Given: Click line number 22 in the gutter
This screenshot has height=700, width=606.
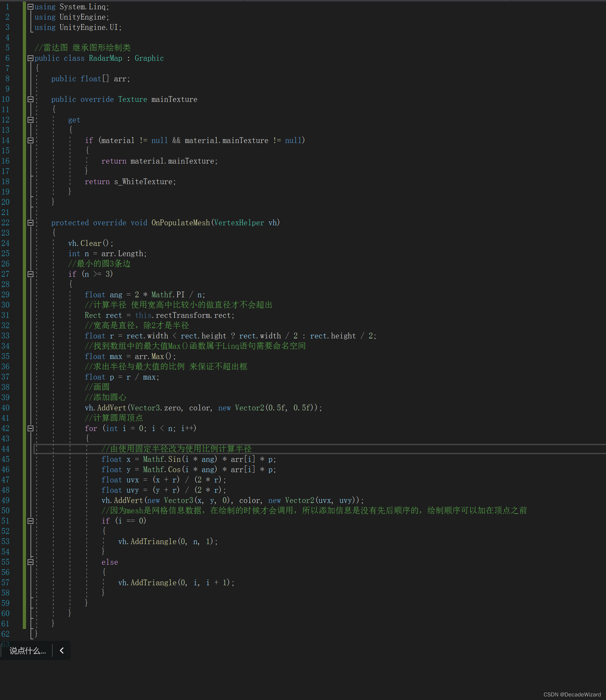Looking at the screenshot, I should click(x=6, y=223).
